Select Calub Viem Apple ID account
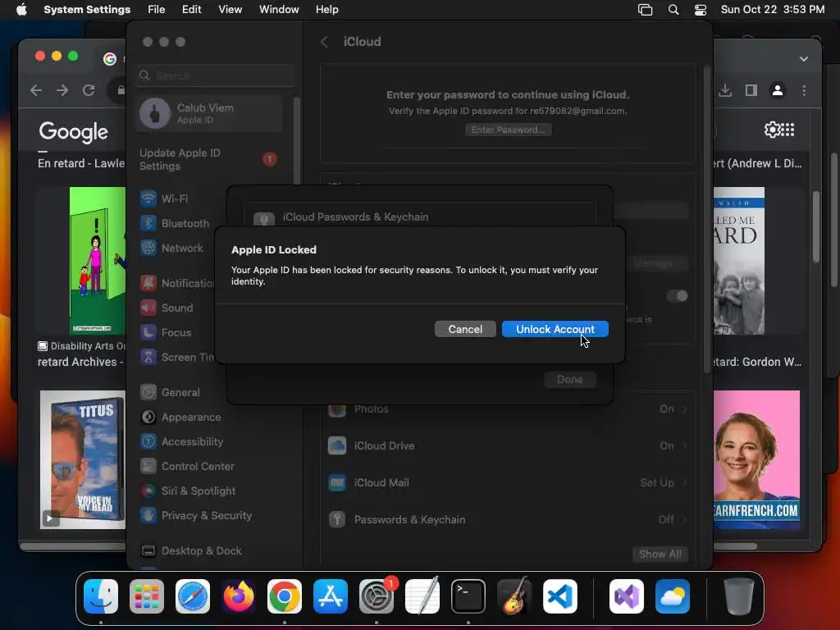The width and height of the screenshot is (840, 630). click(209, 113)
